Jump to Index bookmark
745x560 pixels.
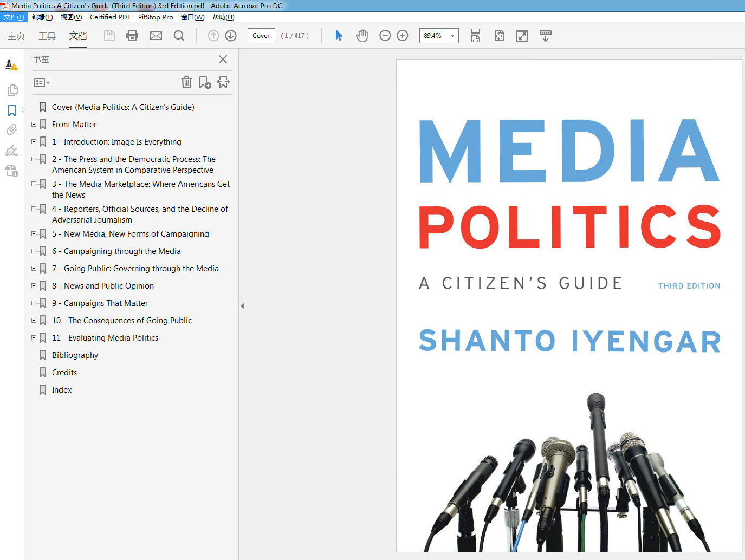pos(62,390)
